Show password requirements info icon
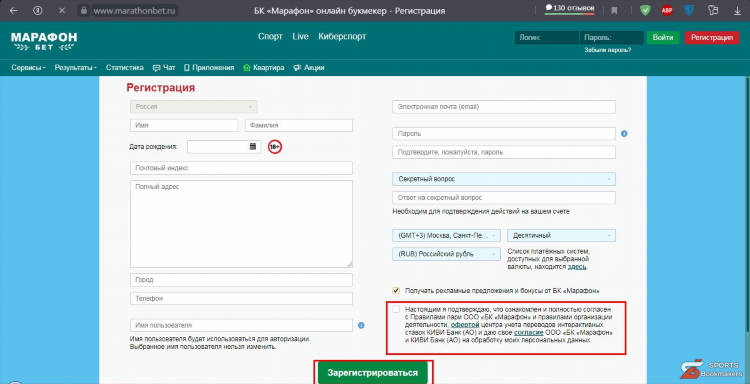Screen dimensions: 750x384 click(x=624, y=134)
